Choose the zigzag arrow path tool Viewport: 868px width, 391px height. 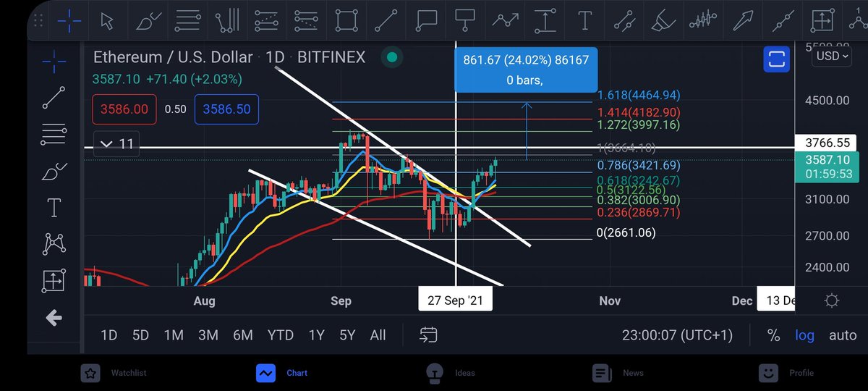pos(504,20)
